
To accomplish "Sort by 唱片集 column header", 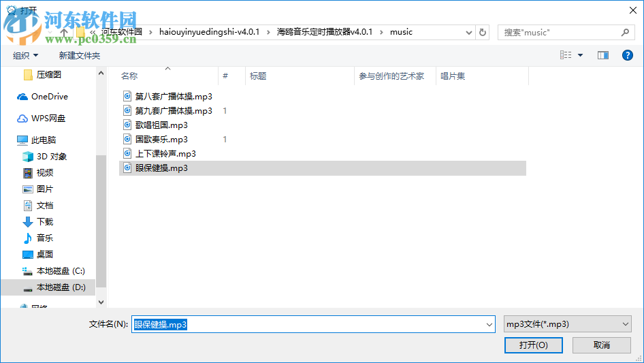I will point(482,76).
